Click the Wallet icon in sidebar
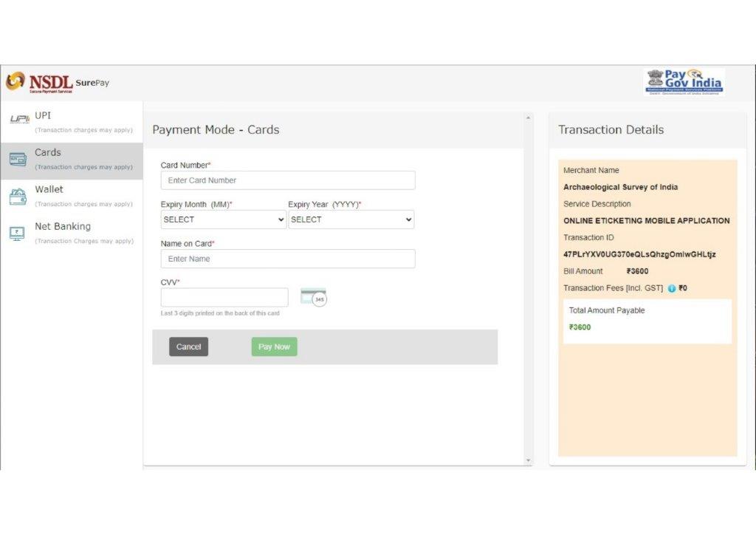This screenshot has height=535, width=756. pyautogui.click(x=18, y=197)
